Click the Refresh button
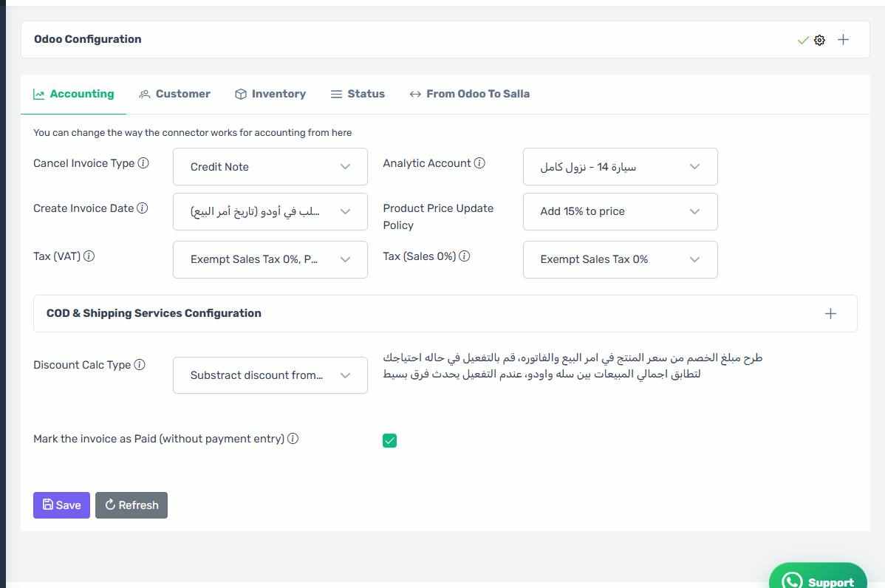 click(x=131, y=505)
